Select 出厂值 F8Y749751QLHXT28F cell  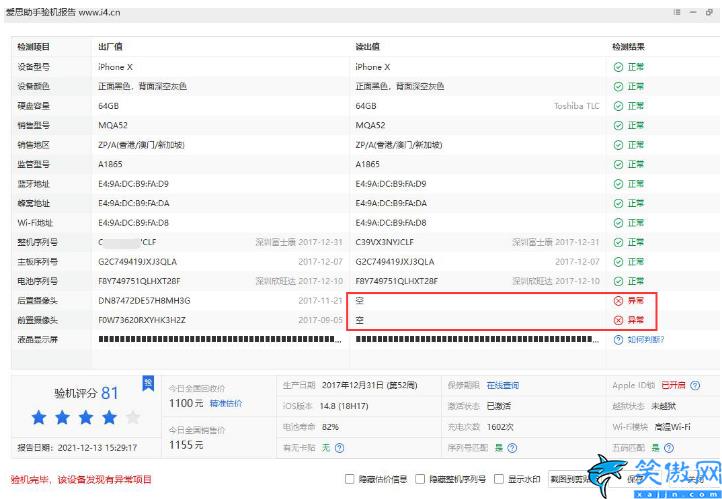pos(139,281)
